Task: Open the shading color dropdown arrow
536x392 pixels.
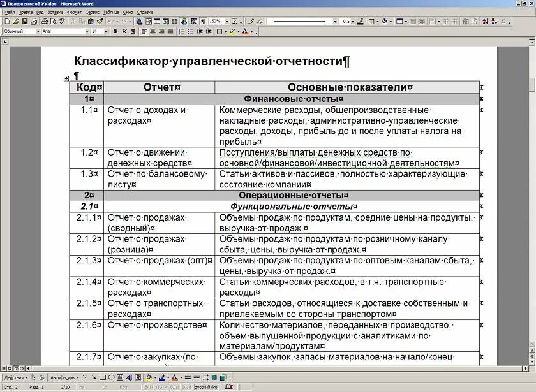Action: (391, 22)
